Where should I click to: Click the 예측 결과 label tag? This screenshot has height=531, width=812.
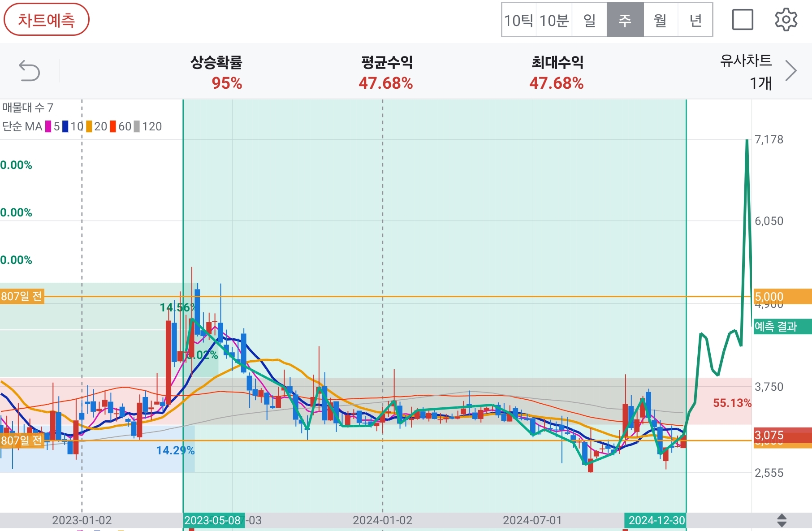point(782,326)
